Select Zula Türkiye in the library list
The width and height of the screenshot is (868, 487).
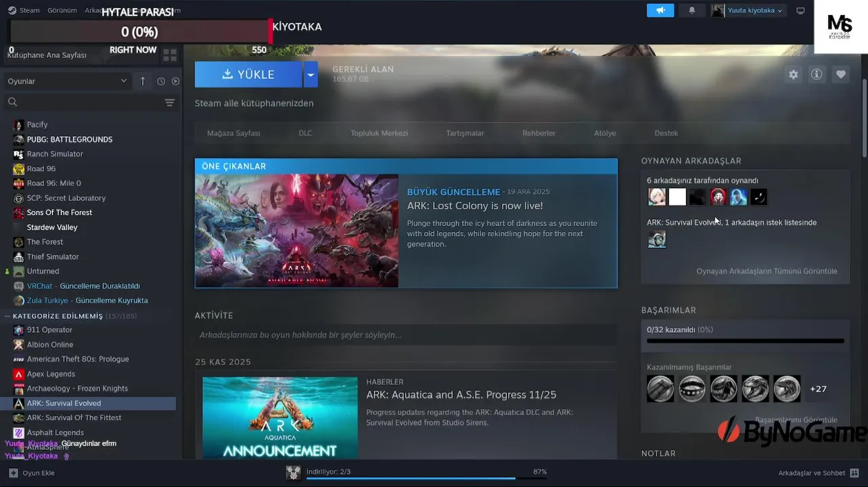pos(88,300)
